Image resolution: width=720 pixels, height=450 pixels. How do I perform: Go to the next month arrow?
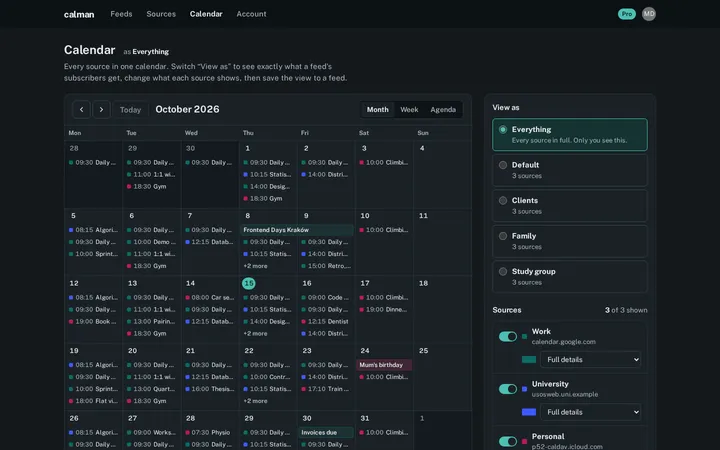tap(101, 109)
